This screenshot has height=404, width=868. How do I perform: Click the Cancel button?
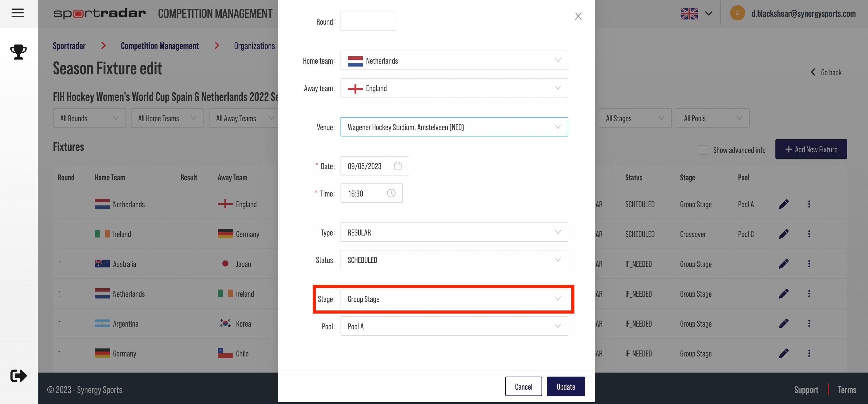523,386
